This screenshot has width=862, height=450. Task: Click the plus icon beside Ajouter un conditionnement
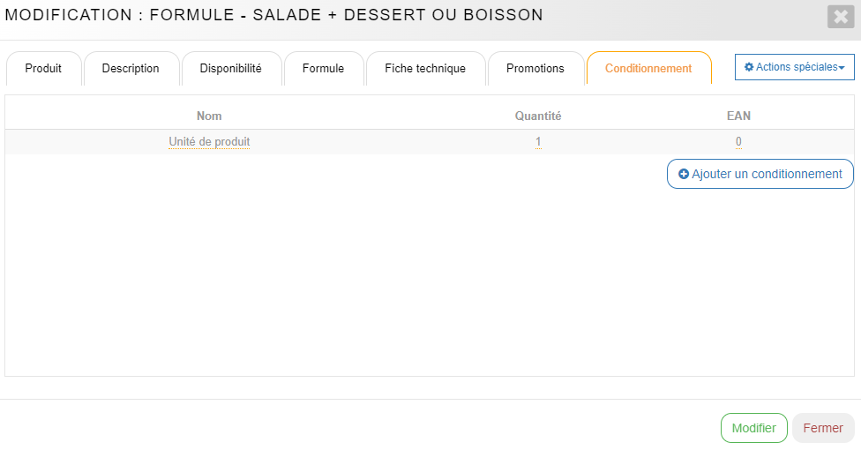click(x=684, y=174)
